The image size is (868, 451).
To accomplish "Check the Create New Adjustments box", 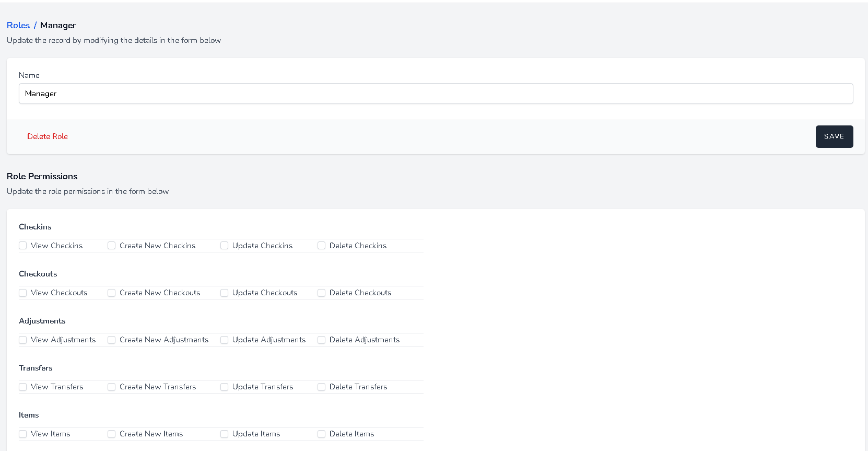I will [112, 340].
